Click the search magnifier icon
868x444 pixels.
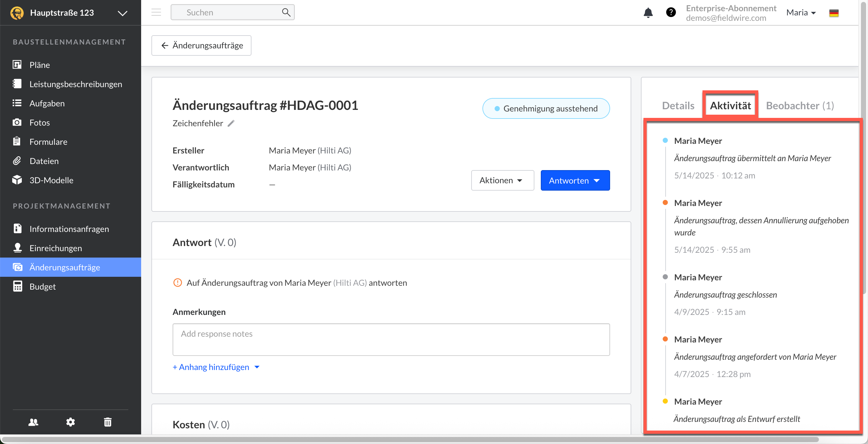click(x=286, y=12)
